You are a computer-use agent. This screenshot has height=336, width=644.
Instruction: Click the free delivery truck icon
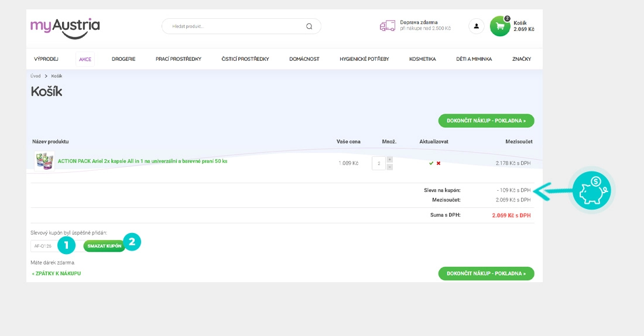(x=388, y=26)
